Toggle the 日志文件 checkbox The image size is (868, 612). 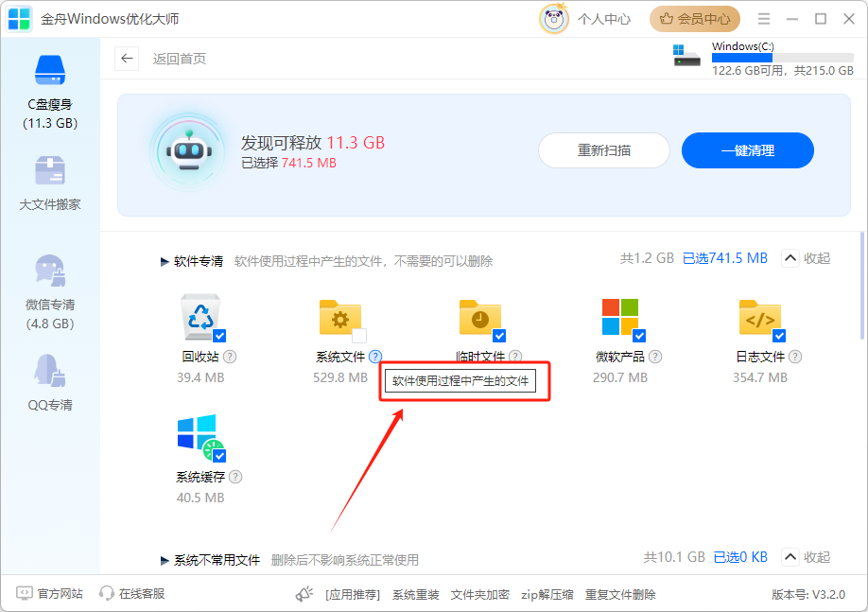coord(779,336)
